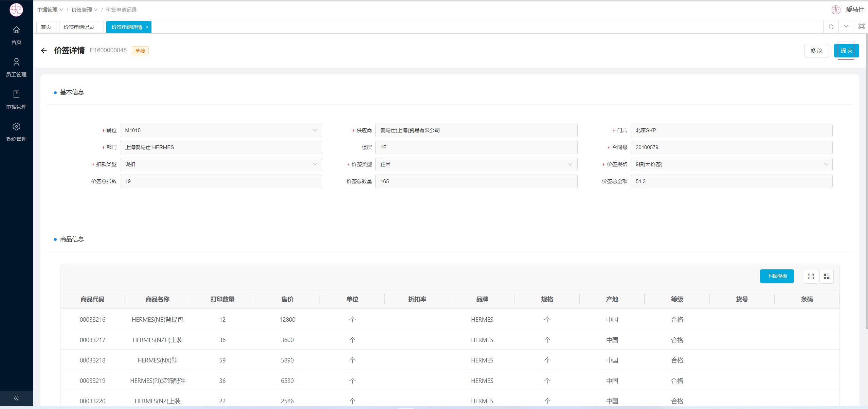Click the 品牌 column header
Screen dimensions: 868x409
pos(482,299)
